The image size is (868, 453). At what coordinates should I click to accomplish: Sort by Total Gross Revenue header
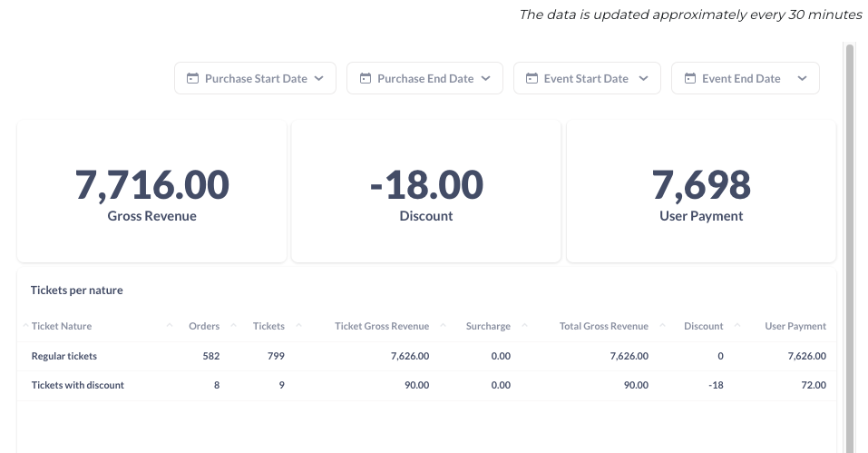[603, 326]
